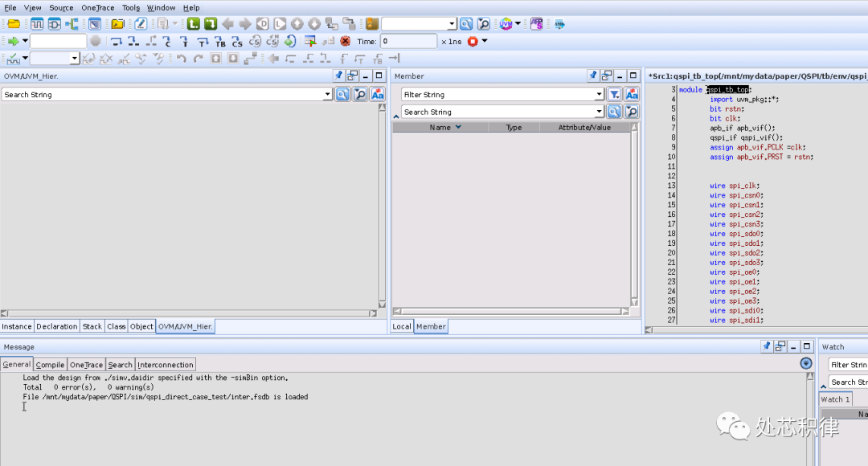Click the filter funnel icon in Member panel
The width and height of the screenshot is (868, 466).
(x=614, y=94)
